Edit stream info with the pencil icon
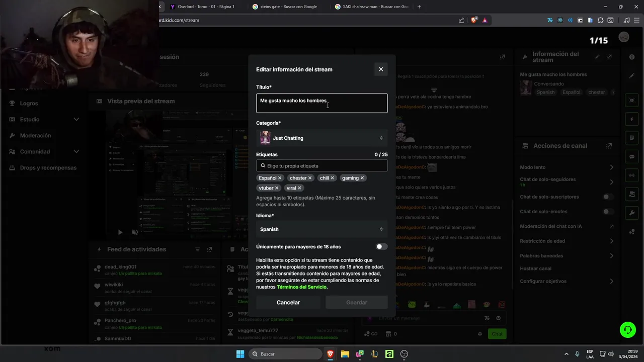Image resolution: width=644 pixels, height=362 pixels. 597,57
